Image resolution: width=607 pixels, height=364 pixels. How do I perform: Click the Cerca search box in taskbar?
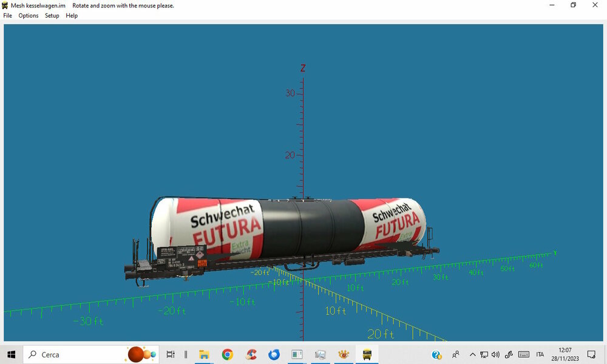(91, 354)
